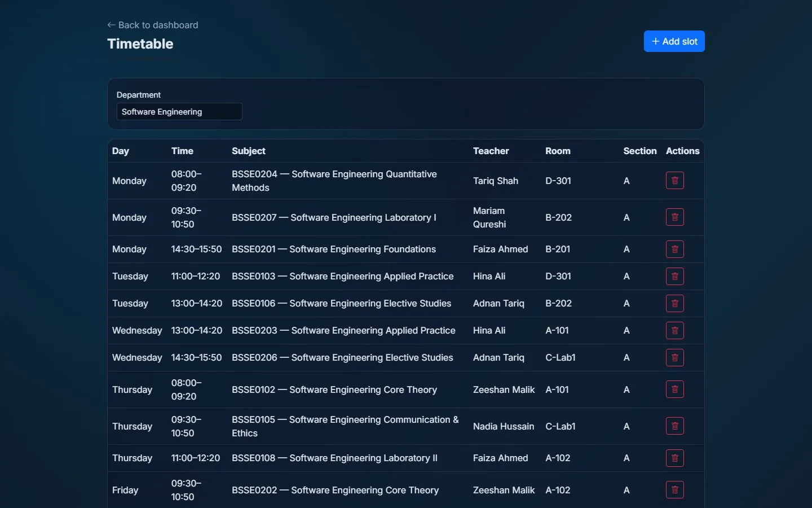The image size is (812, 508).
Task: Select teacher name Tariq Shah
Action: (496, 181)
